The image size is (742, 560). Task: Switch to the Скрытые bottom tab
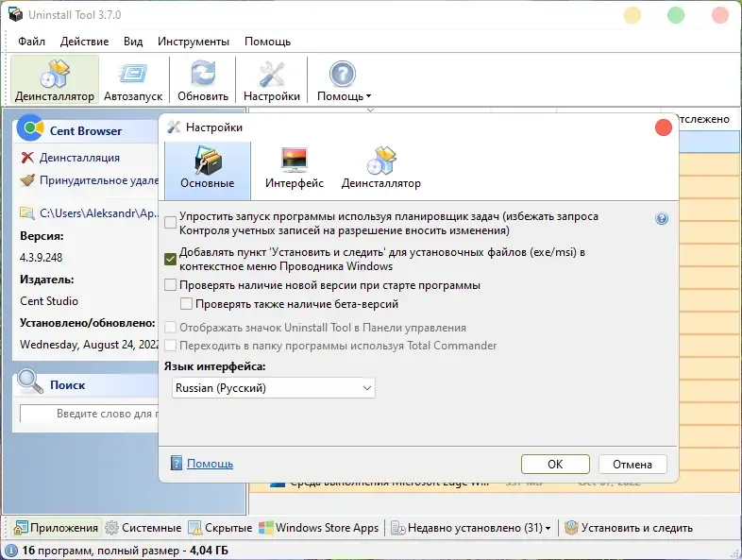[x=221, y=528]
